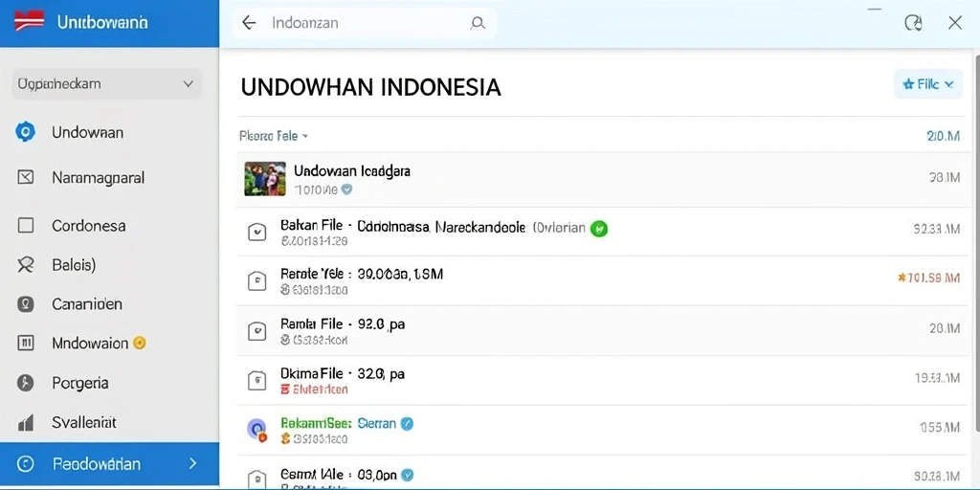The width and height of the screenshot is (980, 490).
Task: Click the refresh icon in title bar
Action: [913, 23]
